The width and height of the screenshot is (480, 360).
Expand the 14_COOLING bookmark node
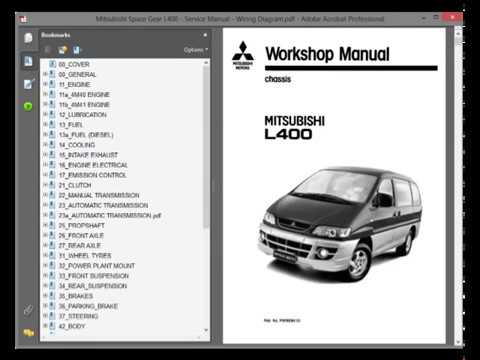pyautogui.click(x=45, y=145)
